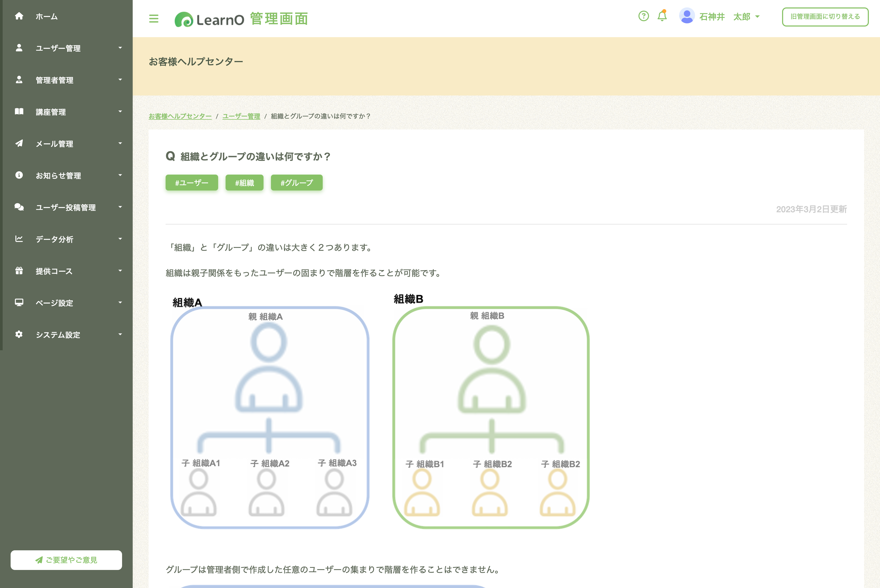Click the 提供コース gift icon
Image resolution: width=880 pixels, height=588 pixels.
[19, 270]
